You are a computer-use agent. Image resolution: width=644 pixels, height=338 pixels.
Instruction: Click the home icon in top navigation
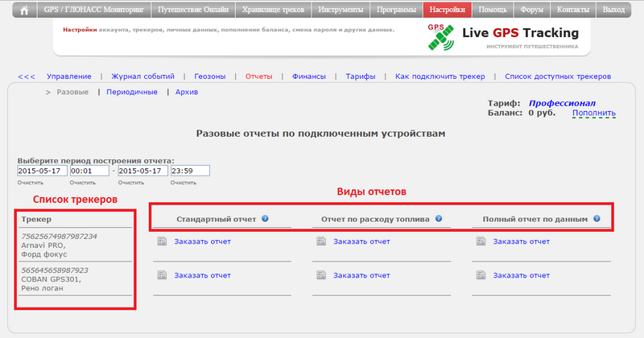[x=23, y=10]
